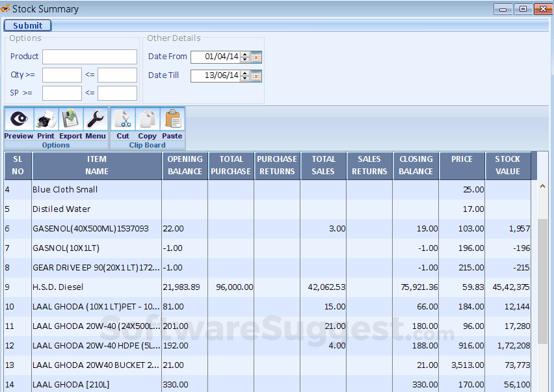The width and height of the screenshot is (554, 392).
Task: Select the Cut scissors icon
Action: 122,119
